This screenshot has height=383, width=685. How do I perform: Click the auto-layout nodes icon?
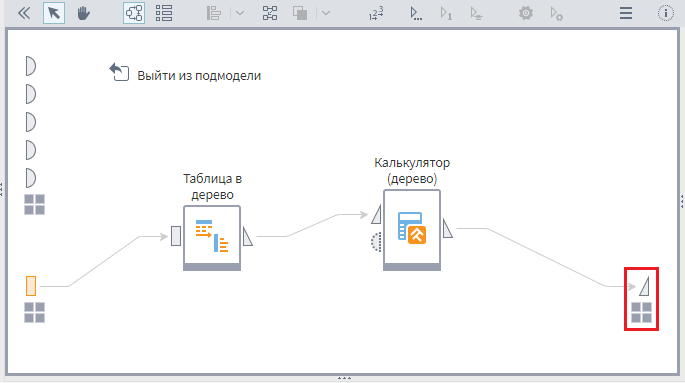click(x=270, y=13)
